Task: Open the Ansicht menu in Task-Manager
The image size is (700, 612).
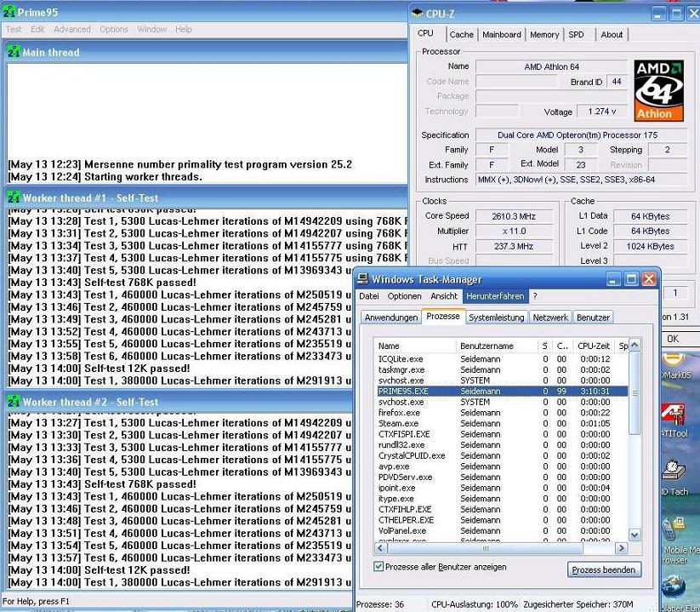Action: click(444, 296)
